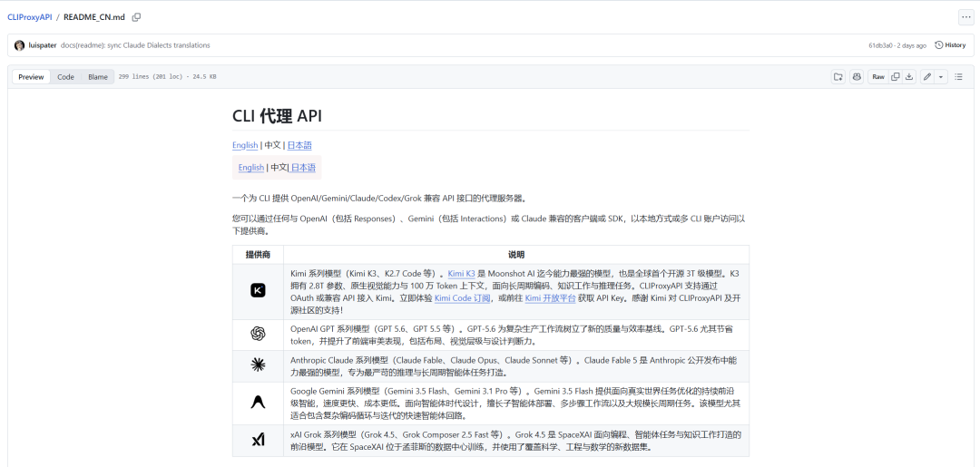Click the Google Gemini row logo
This screenshot has width=980, height=467.
(258, 403)
